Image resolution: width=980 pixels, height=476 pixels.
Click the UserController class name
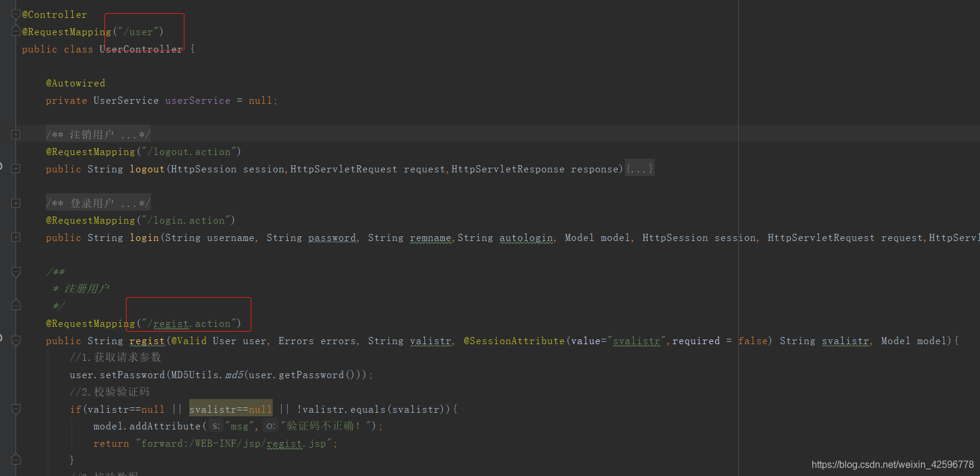pos(141,49)
